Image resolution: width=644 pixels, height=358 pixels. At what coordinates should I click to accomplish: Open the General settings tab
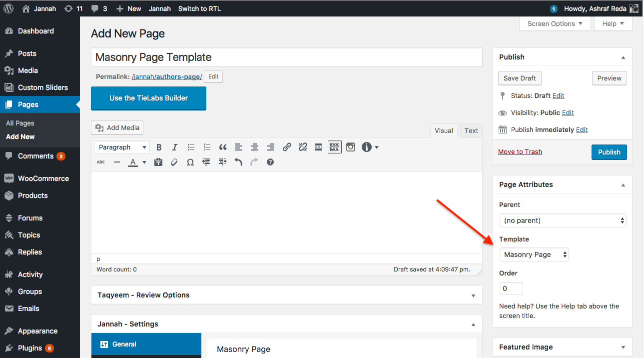(146, 344)
